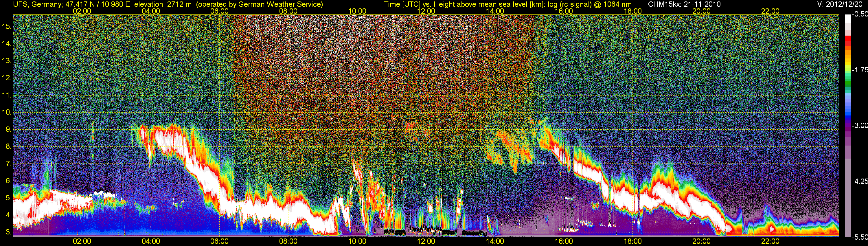
Task: Click the "13." height axis label
Action: click(6, 61)
